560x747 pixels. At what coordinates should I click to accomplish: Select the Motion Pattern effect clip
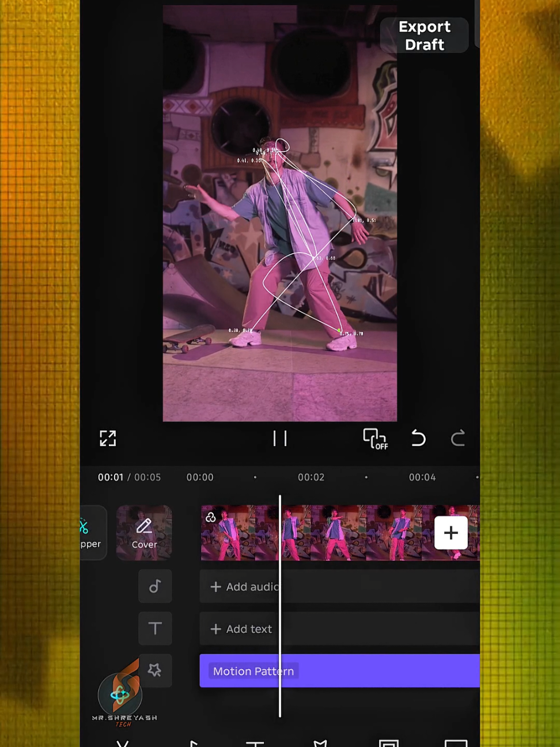pyautogui.click(x=340, y=671)
